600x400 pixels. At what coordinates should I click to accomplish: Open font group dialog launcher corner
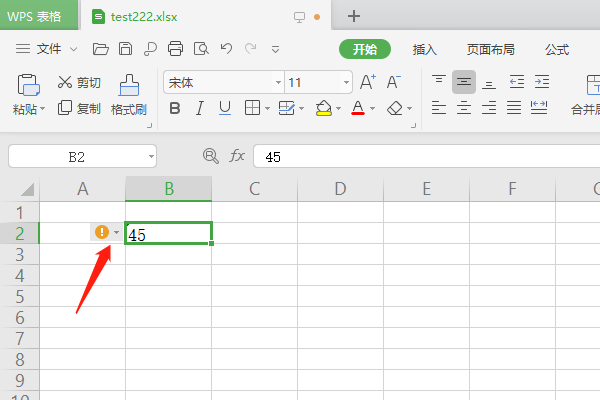[413, 126]
